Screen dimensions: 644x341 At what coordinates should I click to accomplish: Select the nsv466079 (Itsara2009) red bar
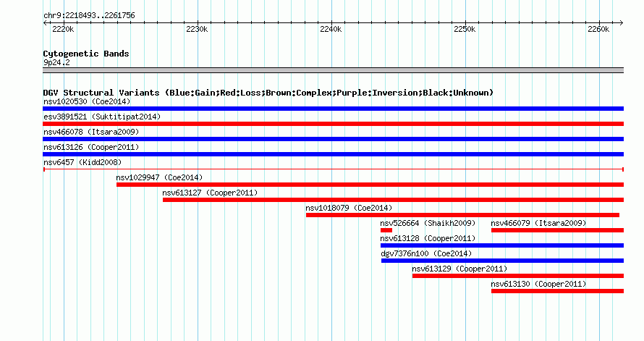point(557,230)
